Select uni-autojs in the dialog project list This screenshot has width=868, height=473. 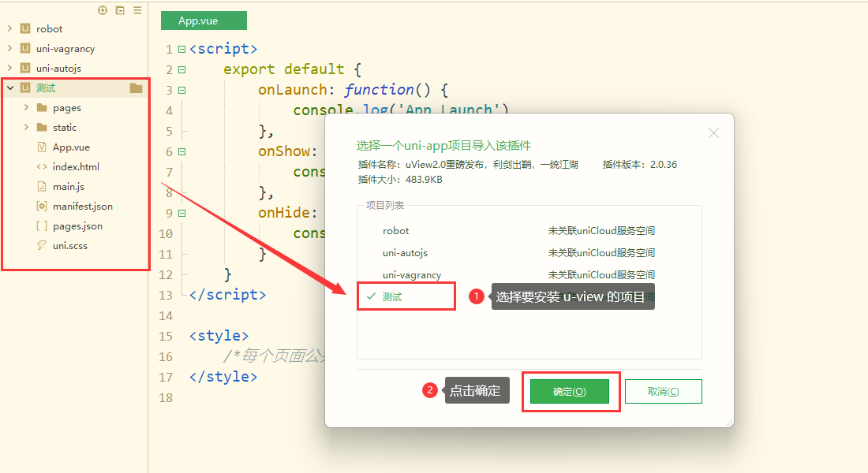tap(405, 253)
